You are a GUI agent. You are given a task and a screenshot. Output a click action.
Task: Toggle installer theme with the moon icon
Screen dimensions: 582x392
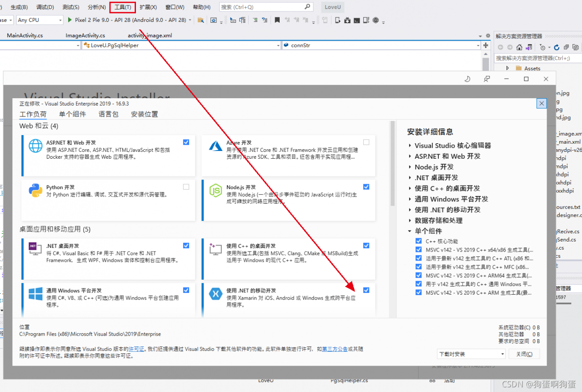click(x=467, y=79)
